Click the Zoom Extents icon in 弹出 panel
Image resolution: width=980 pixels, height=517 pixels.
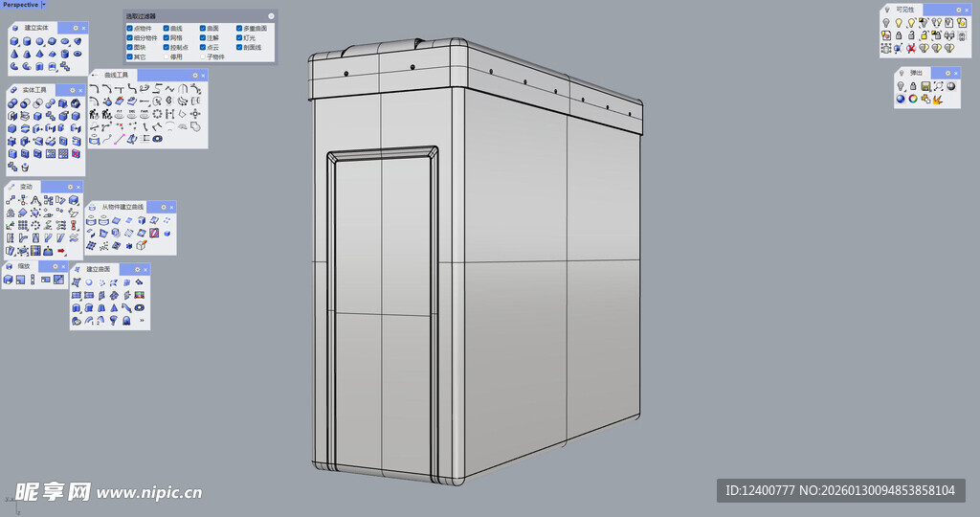939,85
